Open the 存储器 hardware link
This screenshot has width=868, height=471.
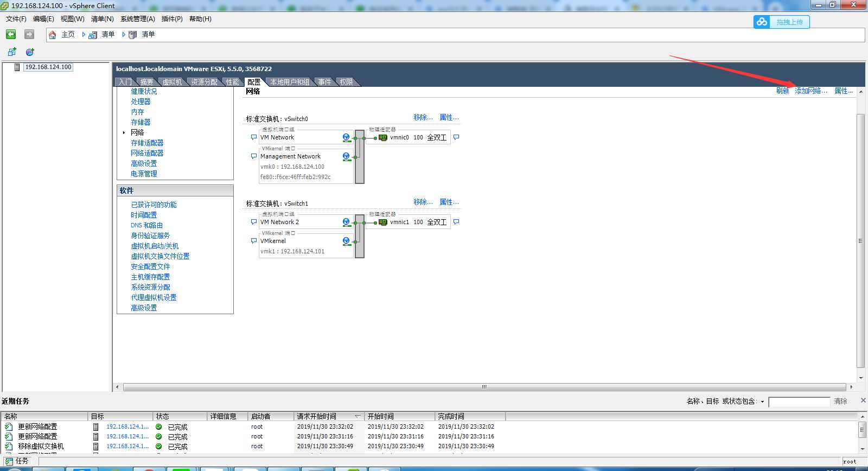[141, 122]
